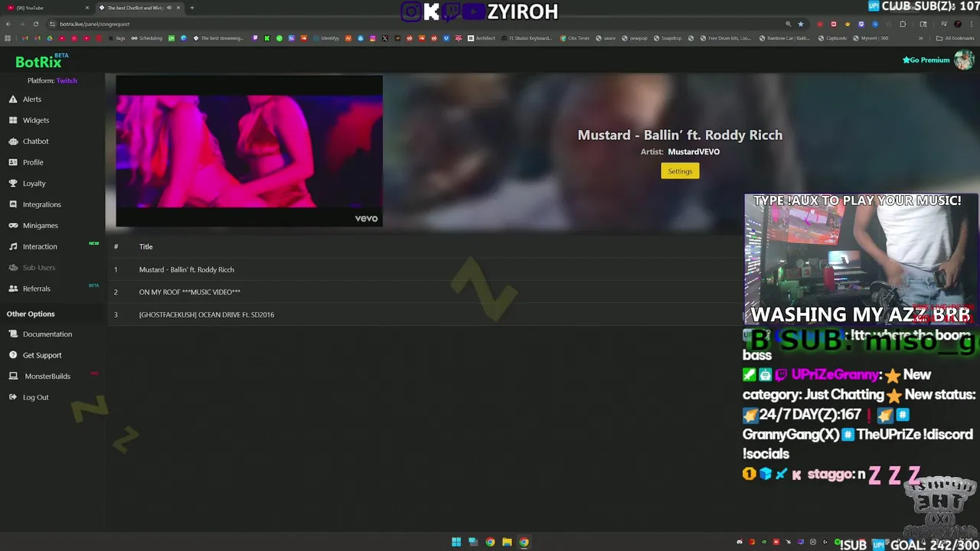Close the BotRix browser tab

point(178,8)
